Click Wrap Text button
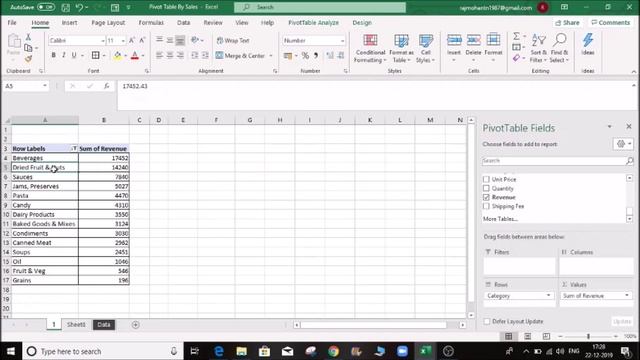The width and height of the screenshot is (640, 360). [233, 40]
